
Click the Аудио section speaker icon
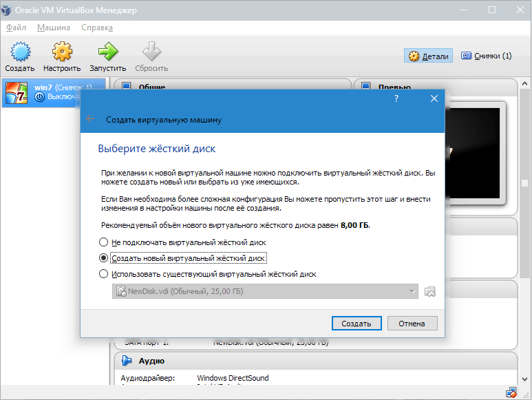pyautogui.click(x=127, y=361)
